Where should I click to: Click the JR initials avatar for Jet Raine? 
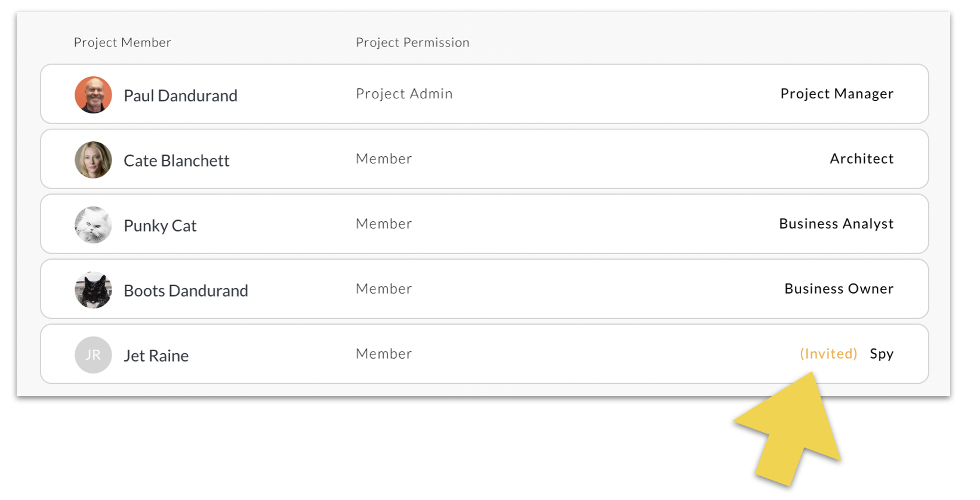(93, 354)
